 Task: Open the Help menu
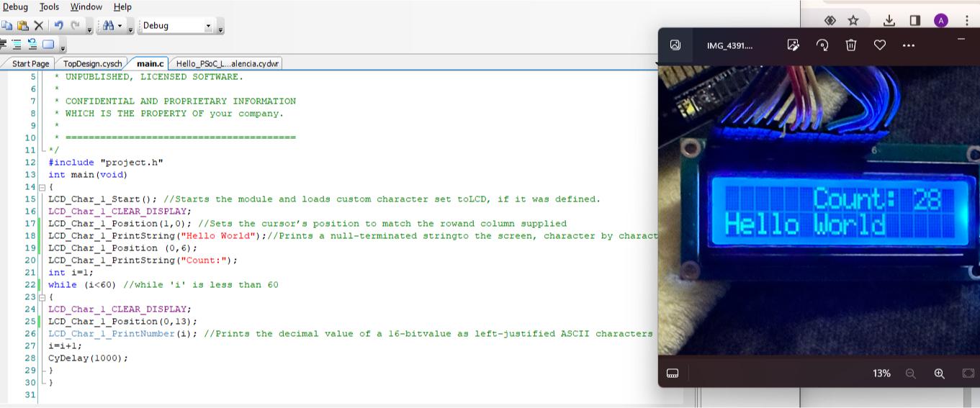click(x=122, y=6)
